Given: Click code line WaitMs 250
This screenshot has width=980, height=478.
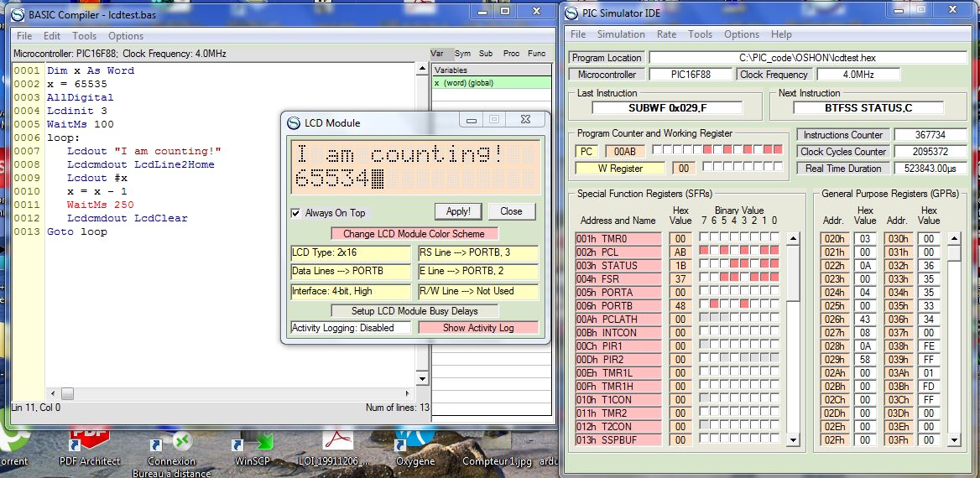Looking at the screenshot, I should (x=101, y=205).
